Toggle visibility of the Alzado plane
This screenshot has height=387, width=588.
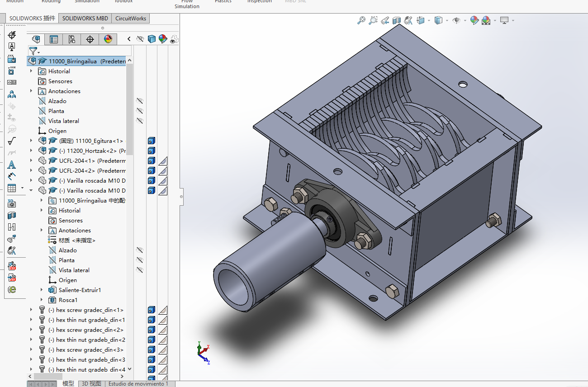point(140,101)
